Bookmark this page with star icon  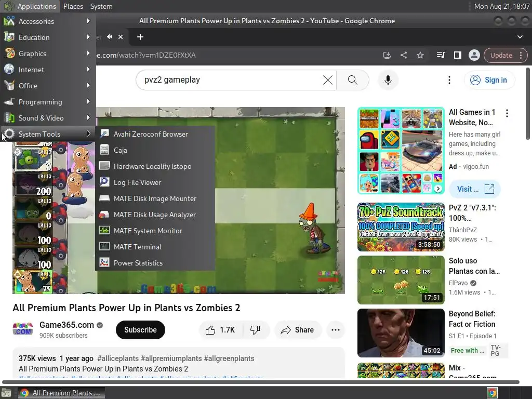(x=420, y=55)
